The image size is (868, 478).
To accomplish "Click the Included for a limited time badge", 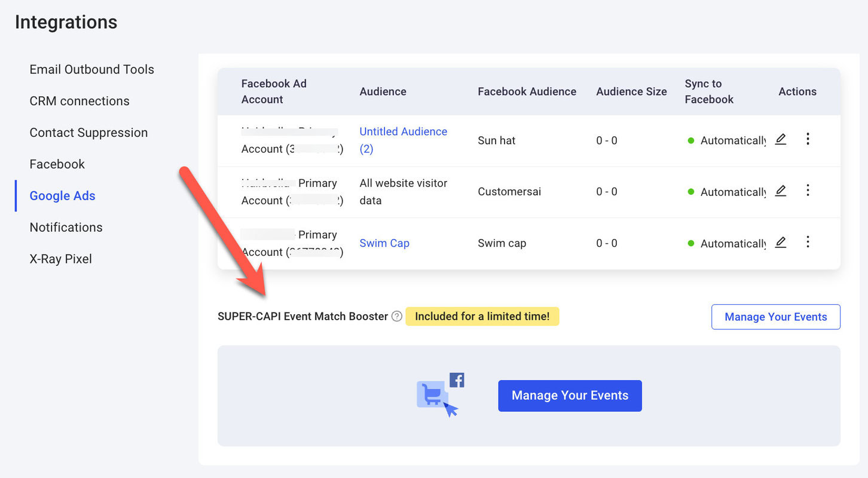I will coord(482,317).
